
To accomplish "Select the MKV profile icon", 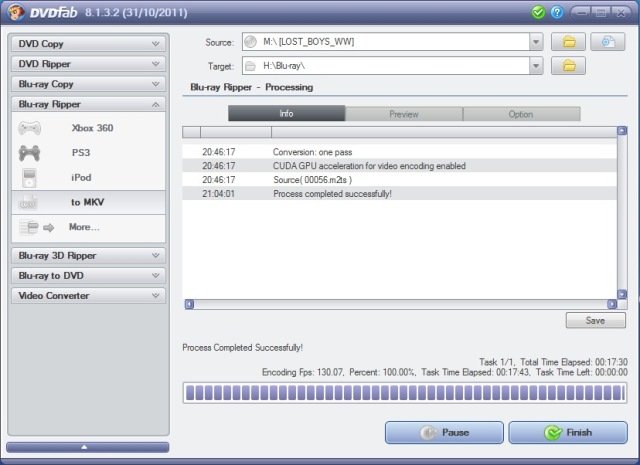I will coord(28,202).
